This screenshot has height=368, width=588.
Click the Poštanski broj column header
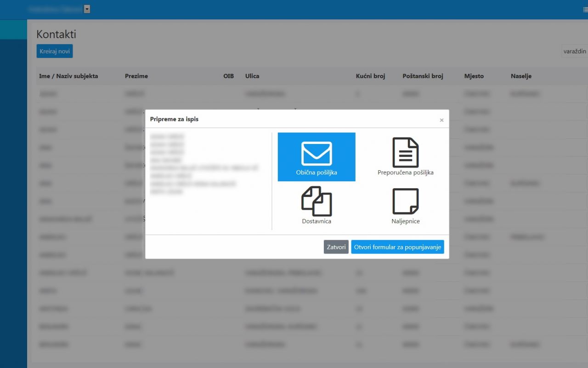423,76
